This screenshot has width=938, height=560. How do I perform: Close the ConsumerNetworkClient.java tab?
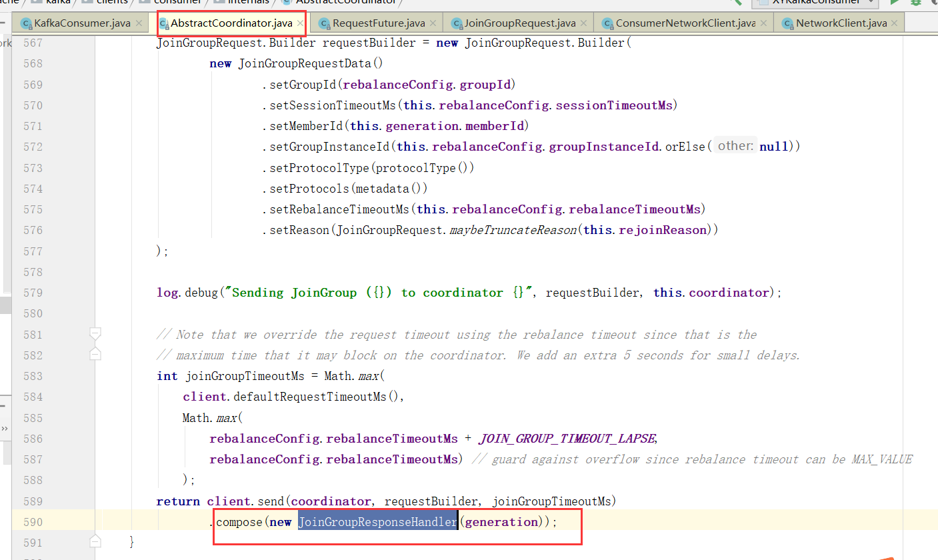(x=764, y=23)
